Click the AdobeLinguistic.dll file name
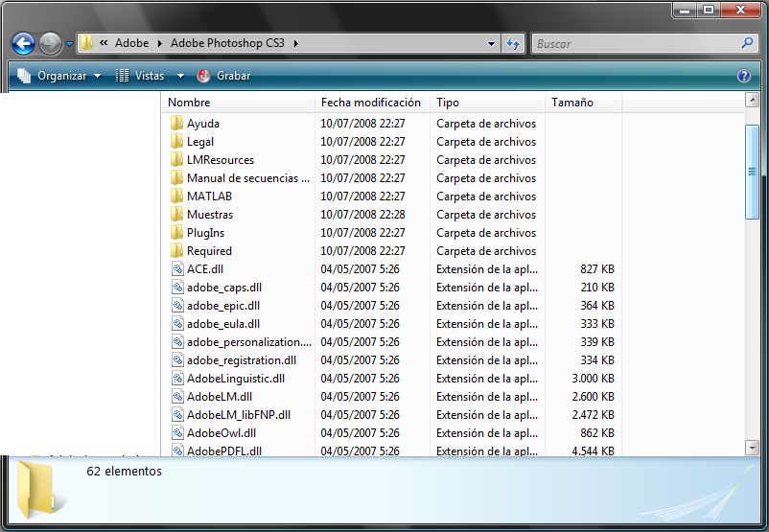769x532 pixels. [236, 379]
